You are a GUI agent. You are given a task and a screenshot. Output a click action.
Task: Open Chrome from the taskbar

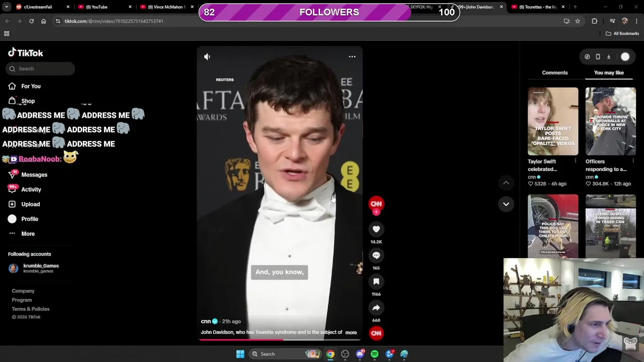coord(330,354)
